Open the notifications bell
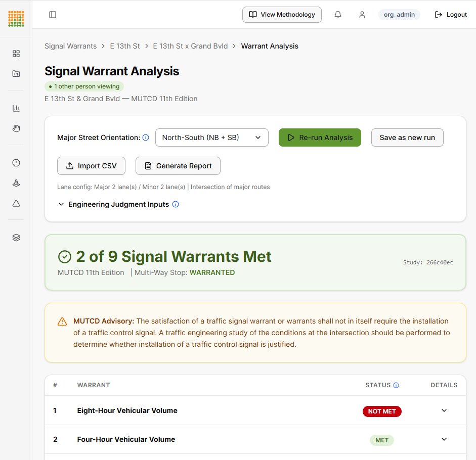This screenshot has height=460, width=476. click(x=338, y=15)
